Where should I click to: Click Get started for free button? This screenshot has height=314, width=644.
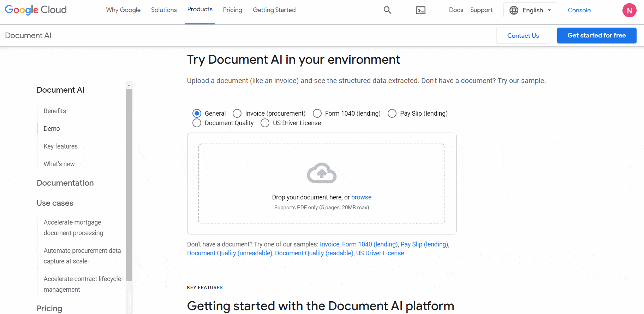pyautogui.click(x=596, y=35)
